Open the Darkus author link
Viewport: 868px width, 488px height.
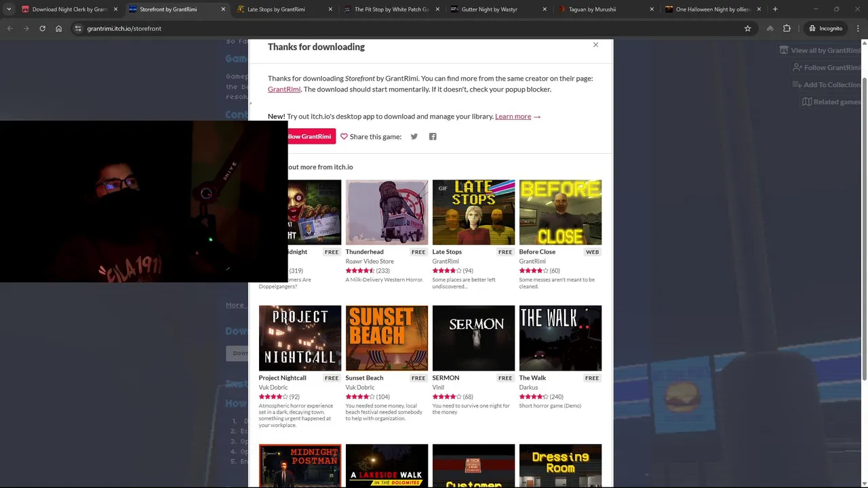pyautogui.click(x=528, y=387)
